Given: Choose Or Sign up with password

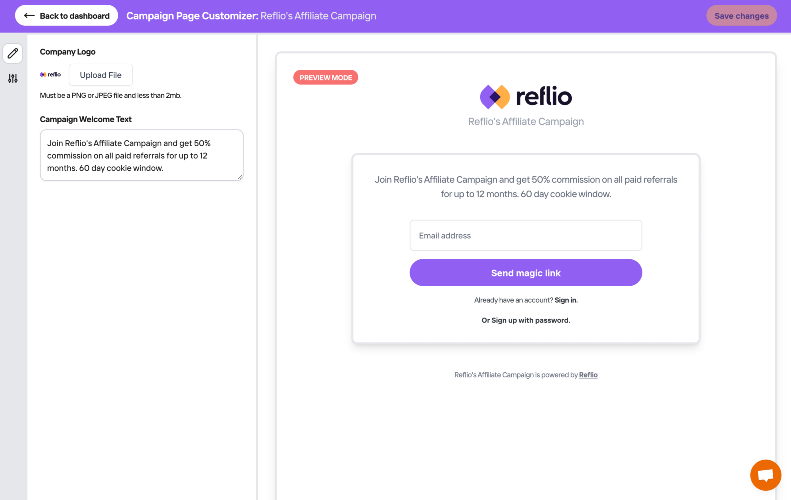Looking at the screenshot, I should point(526,321).
